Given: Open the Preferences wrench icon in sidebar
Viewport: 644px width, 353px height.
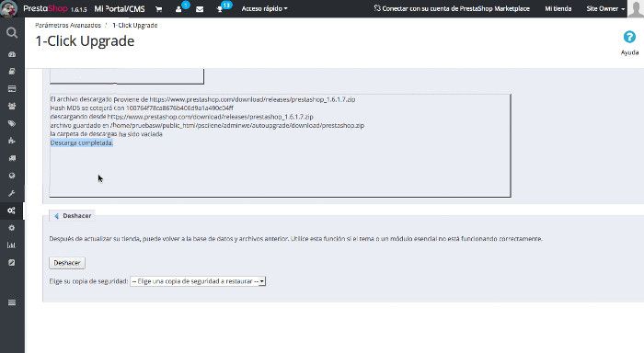Looking at the screenshot, I should [12, 193].
